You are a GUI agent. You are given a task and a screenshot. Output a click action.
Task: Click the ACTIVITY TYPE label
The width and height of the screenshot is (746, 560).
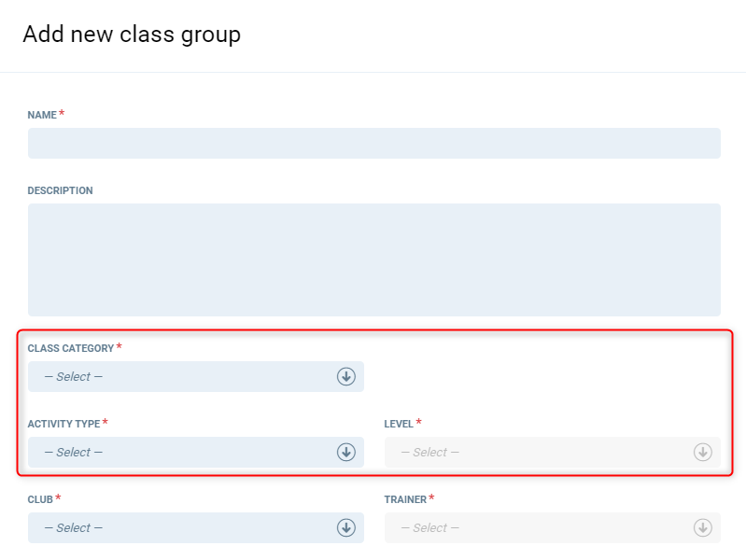tap(63, 424)
